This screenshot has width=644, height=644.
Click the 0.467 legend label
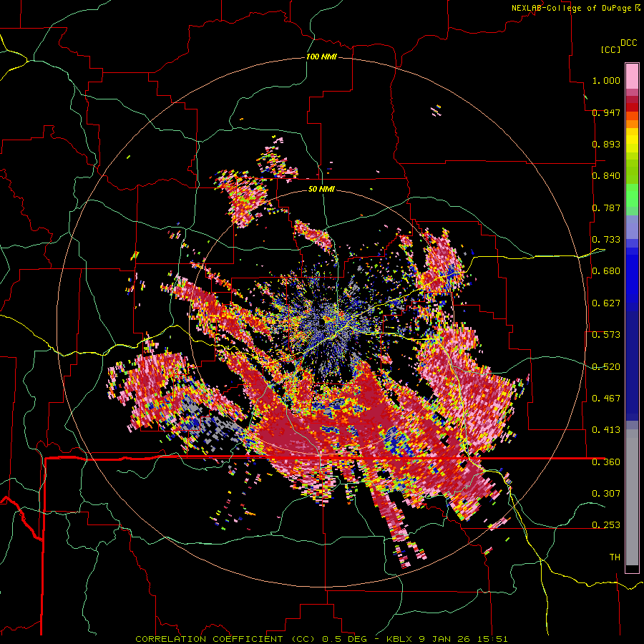pyautogui.click(x=606, y=399)
